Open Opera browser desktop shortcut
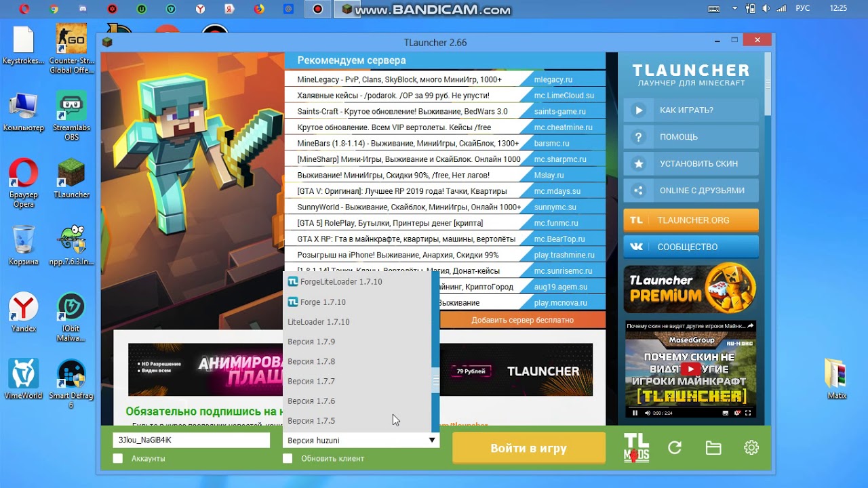This screenshot has width=868, height=488. pyautogui.click(x=24, y=183)
